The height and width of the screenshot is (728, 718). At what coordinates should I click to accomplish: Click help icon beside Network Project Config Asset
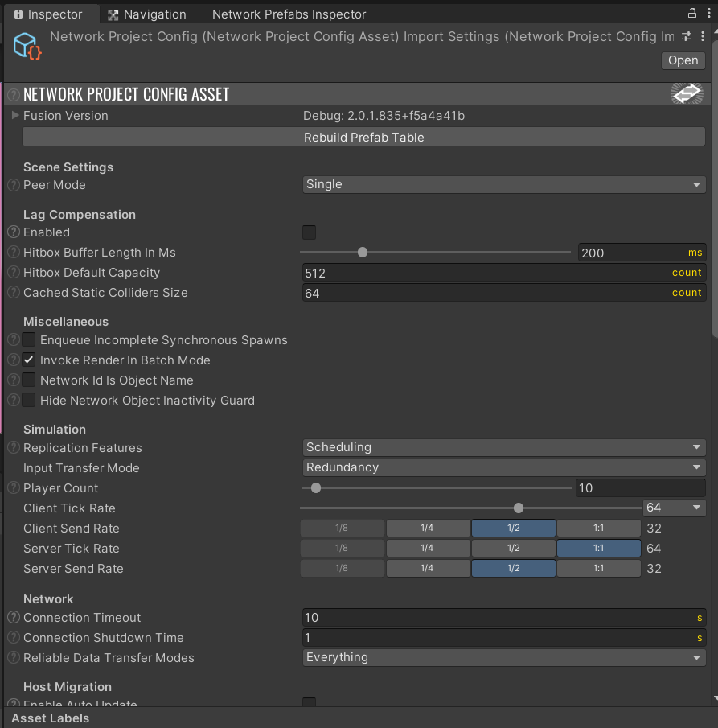[x=14, y=94]
